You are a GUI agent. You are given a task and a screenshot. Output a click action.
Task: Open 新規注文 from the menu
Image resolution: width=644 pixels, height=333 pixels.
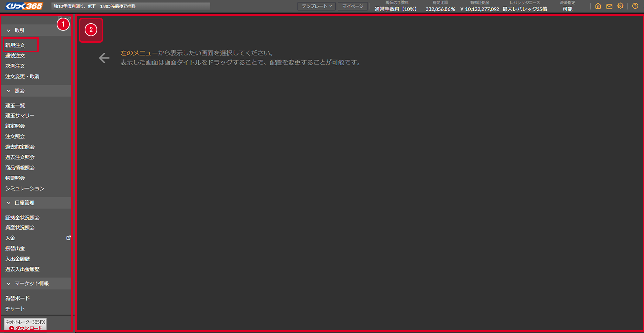point(15,45)
